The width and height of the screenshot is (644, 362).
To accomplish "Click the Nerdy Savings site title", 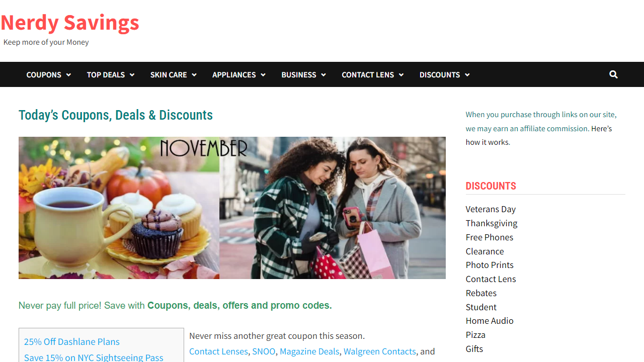I will (69, 22).
